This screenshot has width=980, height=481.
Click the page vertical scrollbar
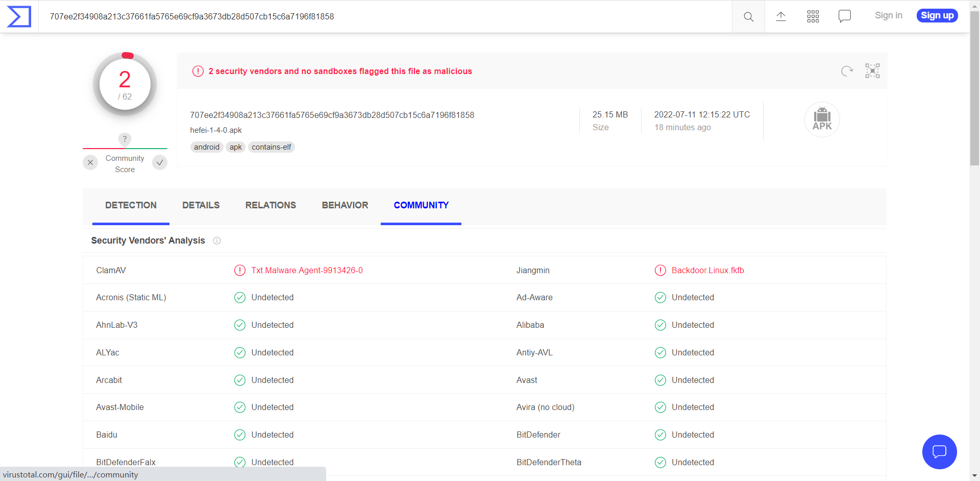[x=974, y=255]
